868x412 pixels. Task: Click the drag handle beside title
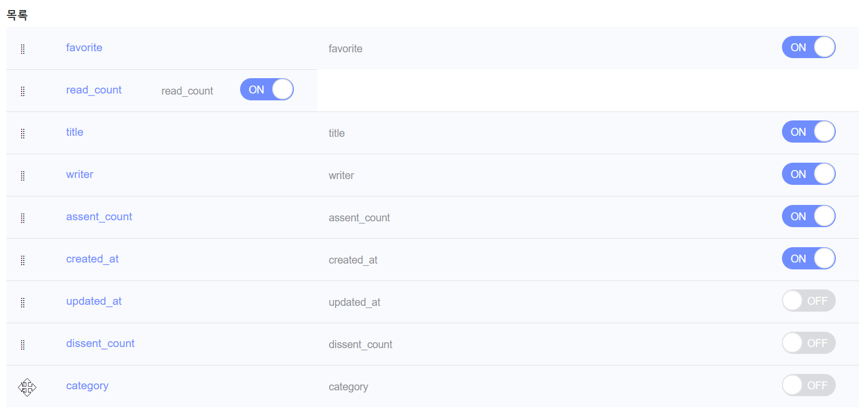coord(23,133)
